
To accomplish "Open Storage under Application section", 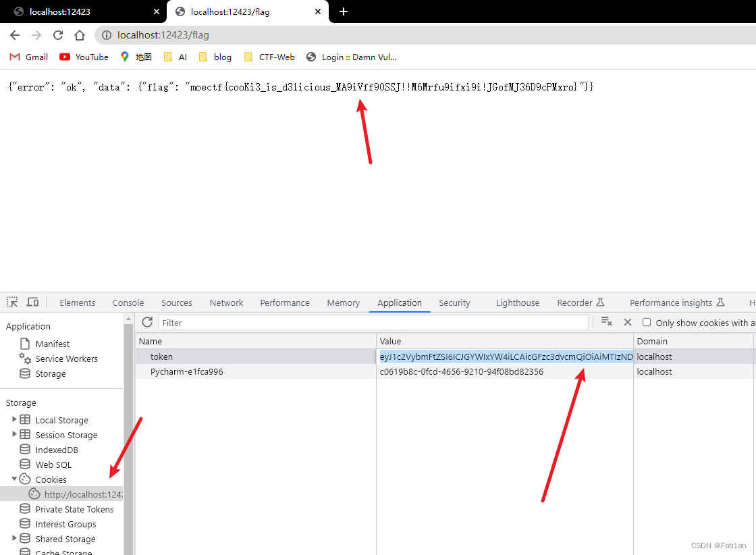I will pyautogui.click(x=51, y=373).
